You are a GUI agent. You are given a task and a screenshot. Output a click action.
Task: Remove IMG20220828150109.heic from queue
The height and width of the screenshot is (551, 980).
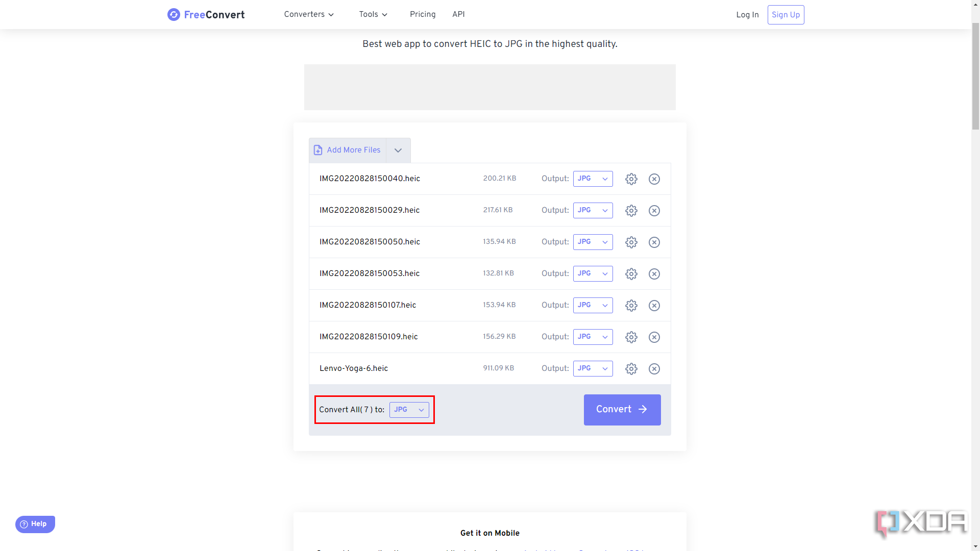click(654, 336)
